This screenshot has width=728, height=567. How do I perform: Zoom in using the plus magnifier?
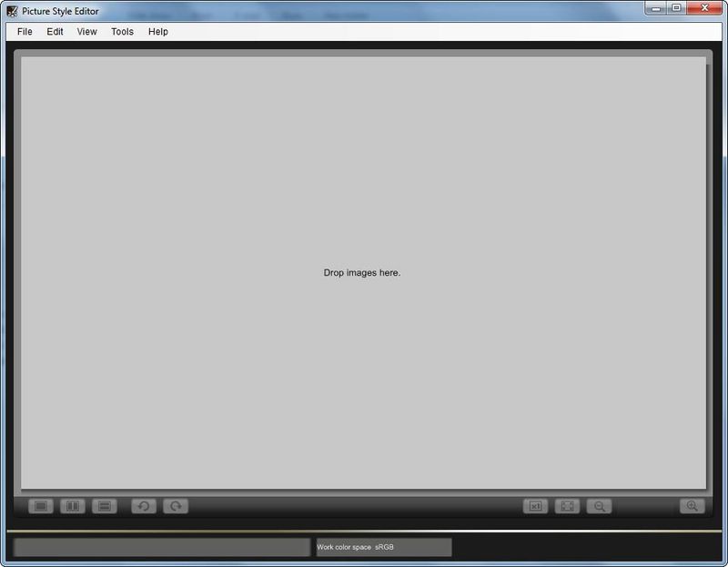point(692,506)
